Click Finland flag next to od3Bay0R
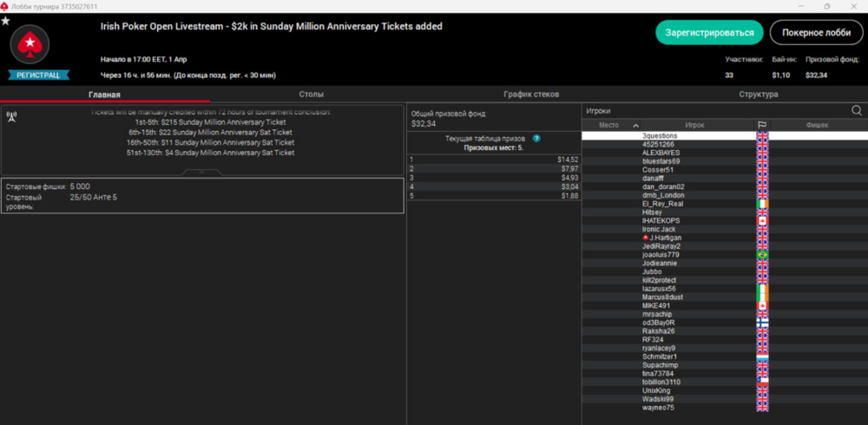Screen dimensions: 868x425 click(762, 323)
